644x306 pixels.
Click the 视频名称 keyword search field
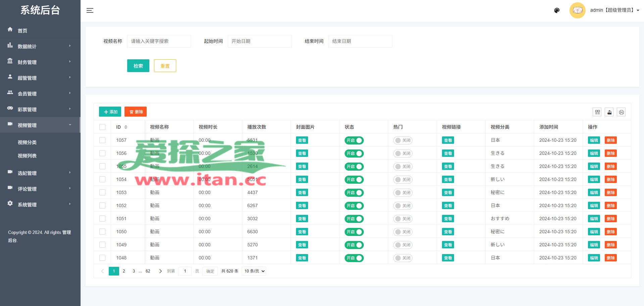(x=159, y=41)
